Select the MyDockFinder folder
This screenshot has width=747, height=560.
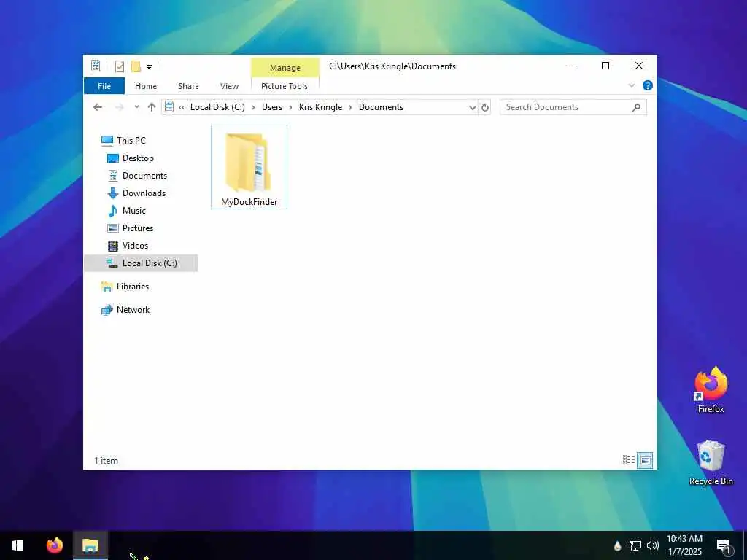tap(249, 167)
